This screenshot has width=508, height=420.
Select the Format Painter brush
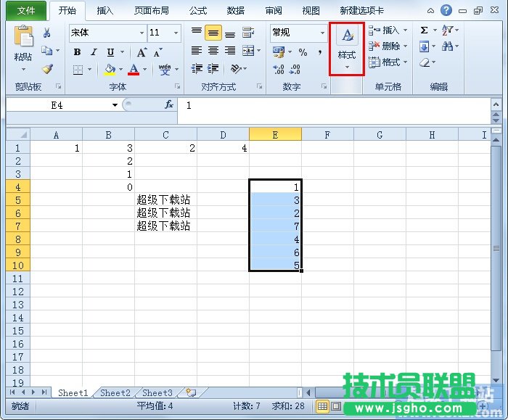pos(48,69)
